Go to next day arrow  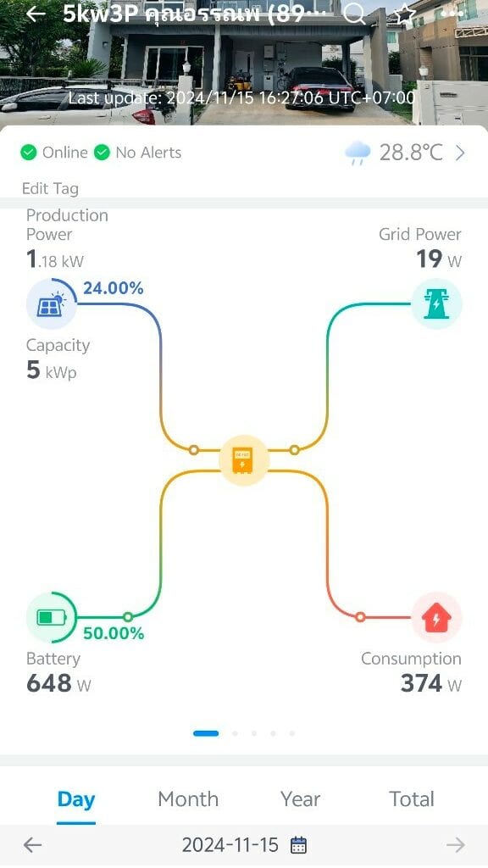click(x=455, y=845)
